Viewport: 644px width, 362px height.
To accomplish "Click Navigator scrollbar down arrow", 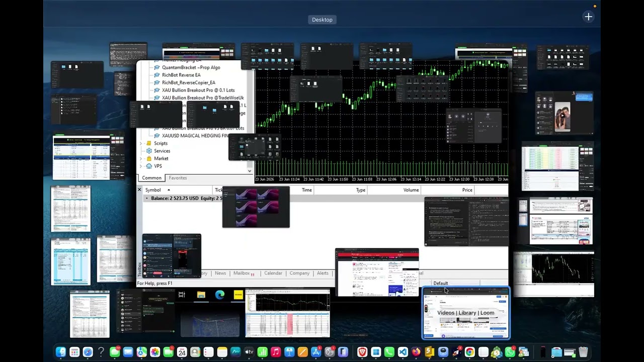I will [250, 171].
